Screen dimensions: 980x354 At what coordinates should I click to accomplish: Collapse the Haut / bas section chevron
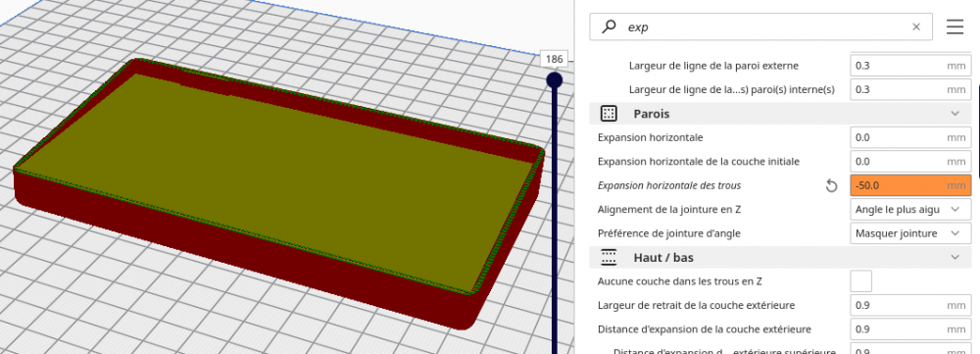(955, 257)
